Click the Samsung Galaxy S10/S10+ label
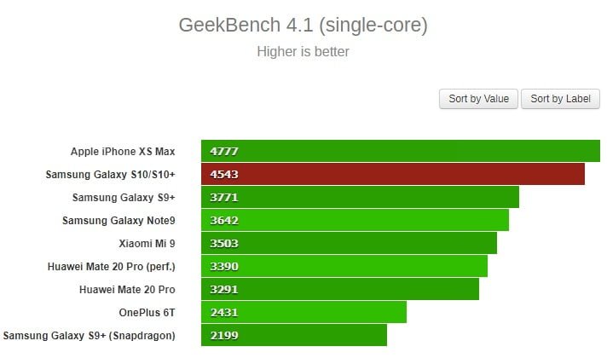 point(110,175)
